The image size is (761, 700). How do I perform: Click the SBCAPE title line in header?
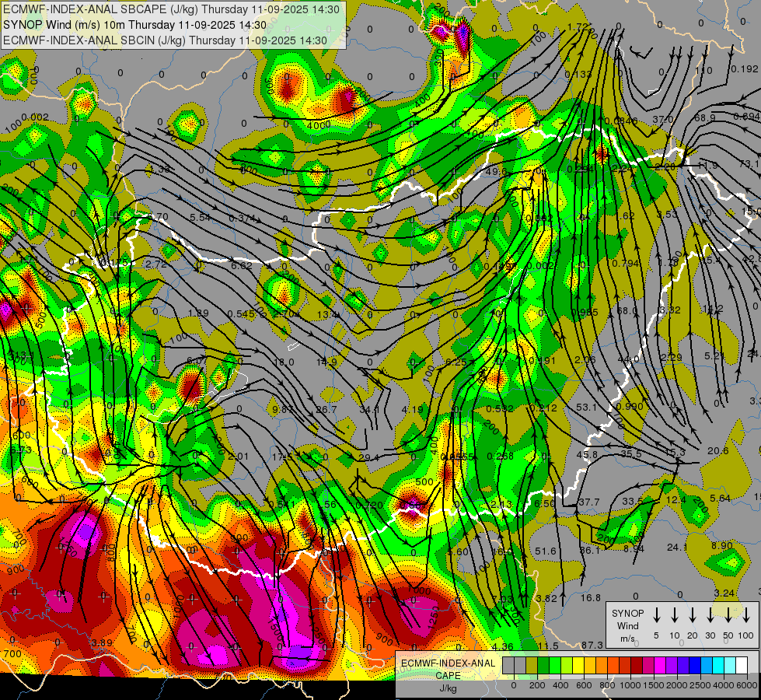click(171, 9)
